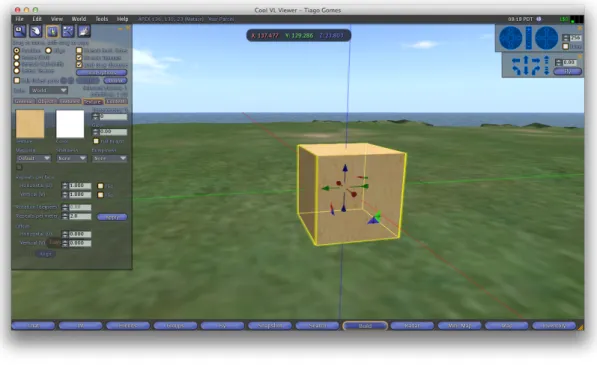Open the Inventory bottom bar button

pyautogui.click(x=554, y=325)
